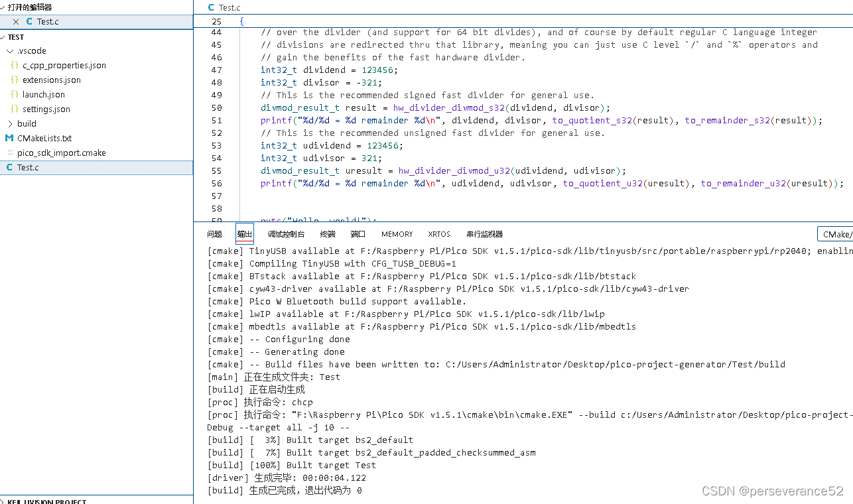
Task: Open pico_sdk_import.cmake file
Action: click(x=62, y=153)
